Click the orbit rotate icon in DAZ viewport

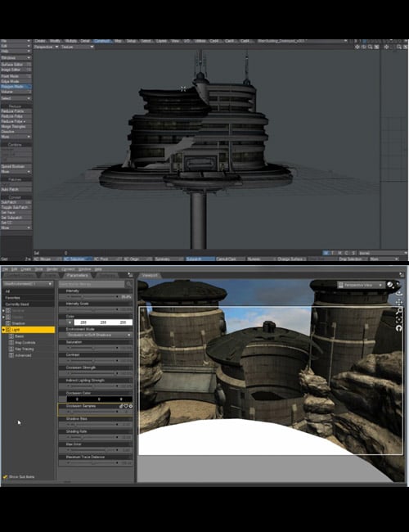[x=399, y=293]
